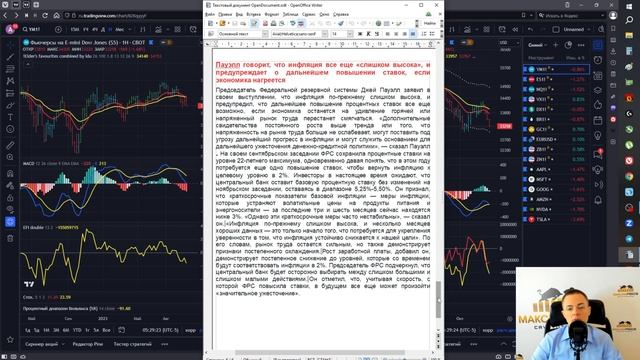Image resolution: width=640 pixels, height=360 pixels.
Task: Open the Тестер стратегий tab
Action: click(x=133, y=344)
